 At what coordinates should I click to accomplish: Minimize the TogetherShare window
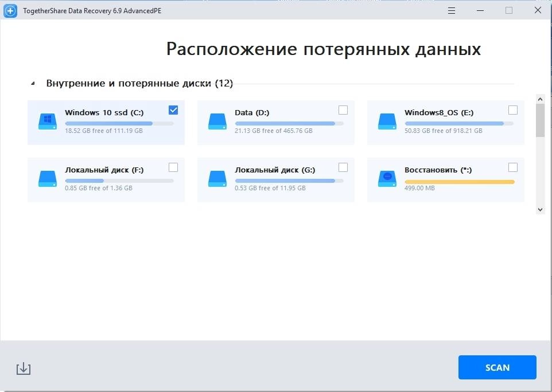click(480, 10)
